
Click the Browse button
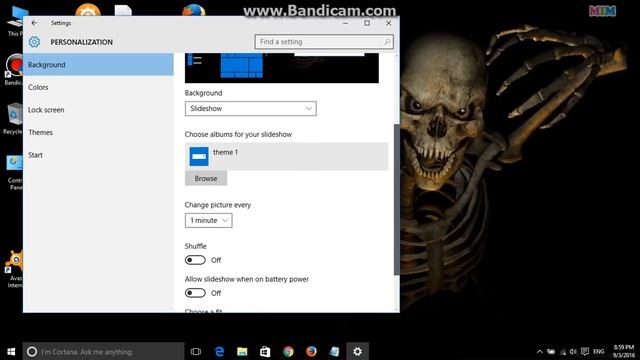coord(206,178)
